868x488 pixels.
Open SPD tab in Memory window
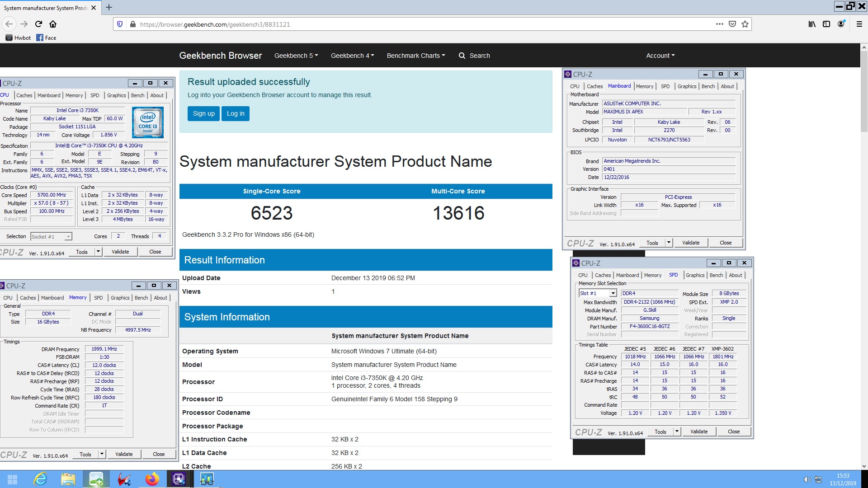tap(99, 298)
